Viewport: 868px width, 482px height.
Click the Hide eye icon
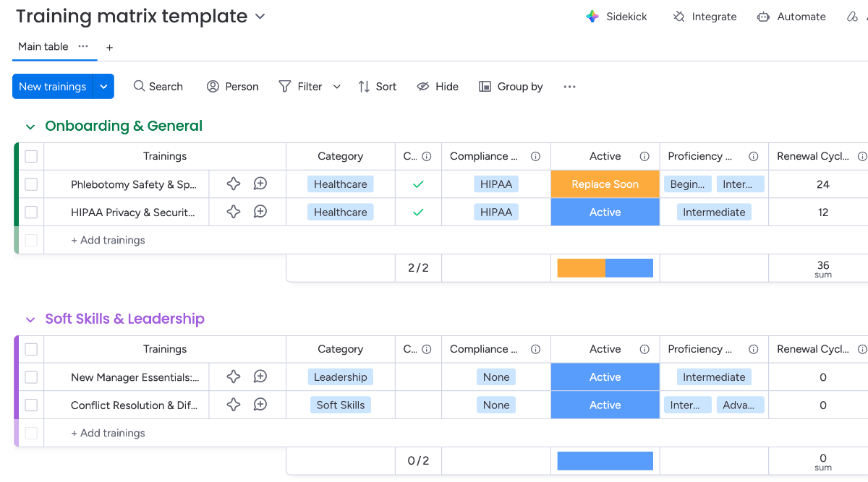coord(423,86)
